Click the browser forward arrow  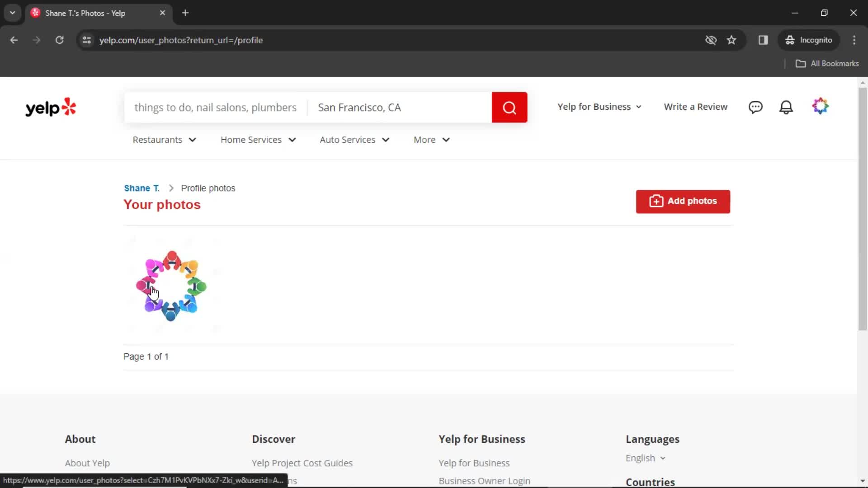pyautogui.click(x=37, y=40)
